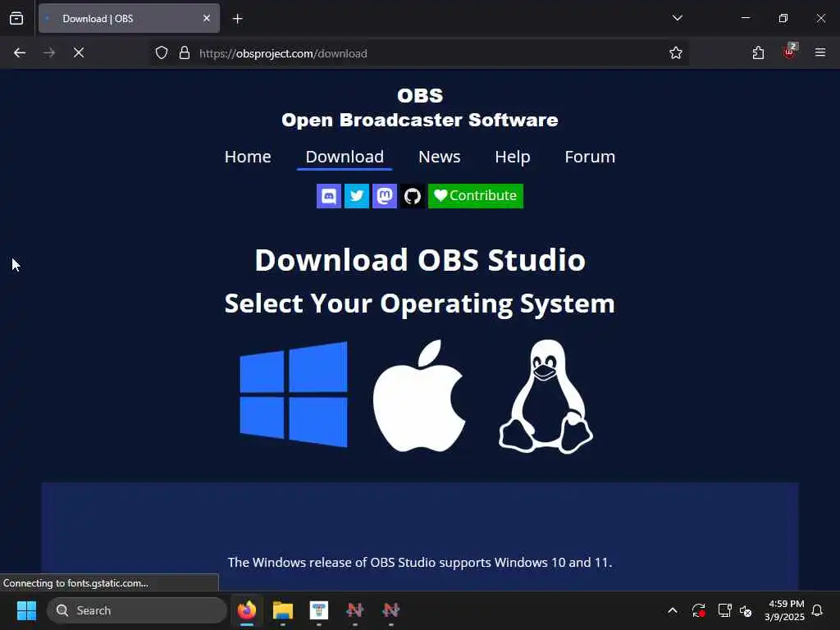Click the OBS Open Broadcaster Software title

[x=420, y=107]
